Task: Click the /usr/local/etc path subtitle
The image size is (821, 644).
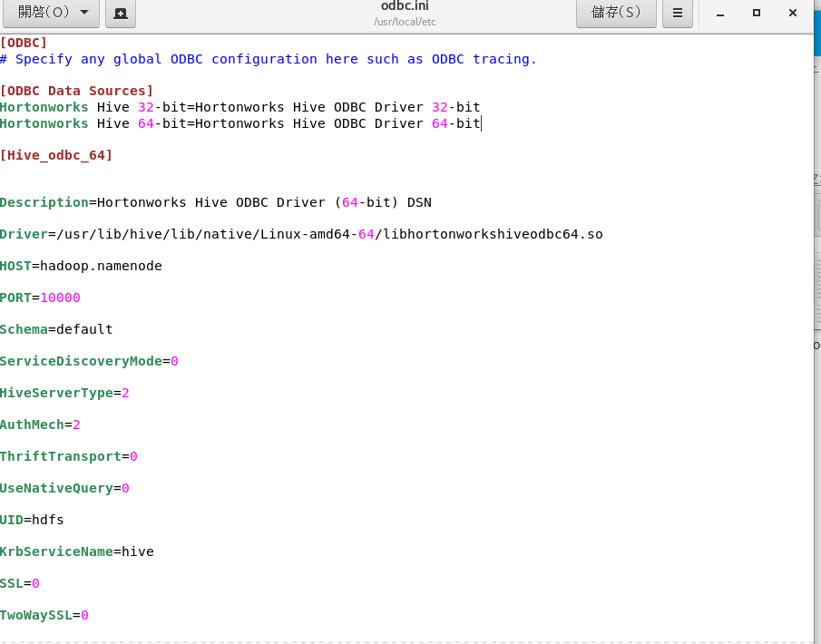Action: (x=405, y=22)
